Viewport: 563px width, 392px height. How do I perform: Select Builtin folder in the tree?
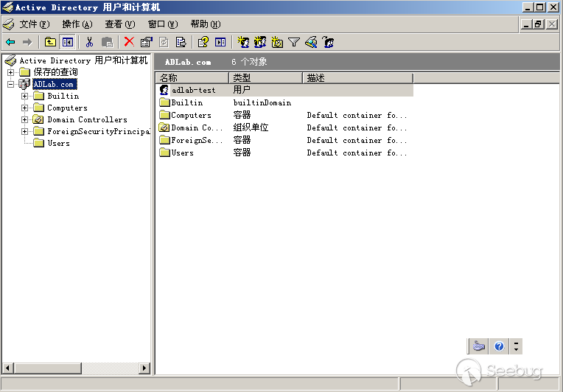pyautogui.click(x=63, y=97)
